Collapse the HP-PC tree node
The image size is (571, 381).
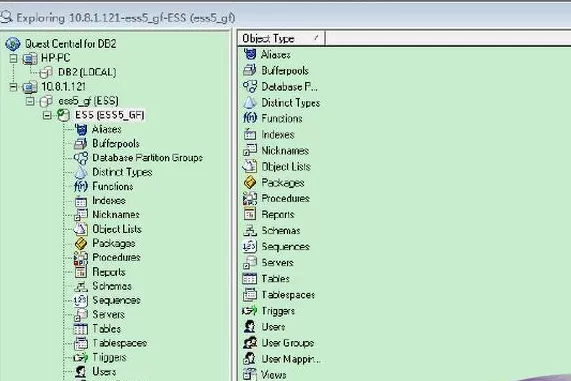point(13,58)
